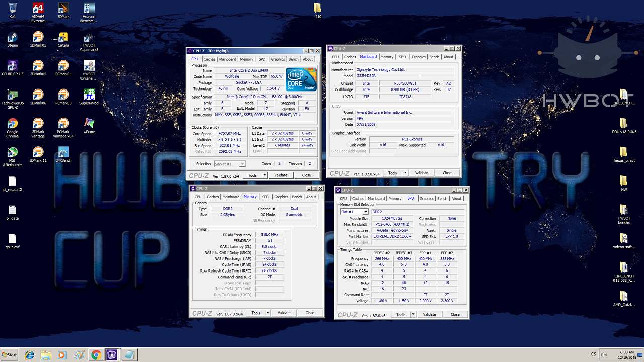The width and height of the screenshot is (644, 362).
Task: Open GFXBench desktop icon
Action: pos(63,155)
